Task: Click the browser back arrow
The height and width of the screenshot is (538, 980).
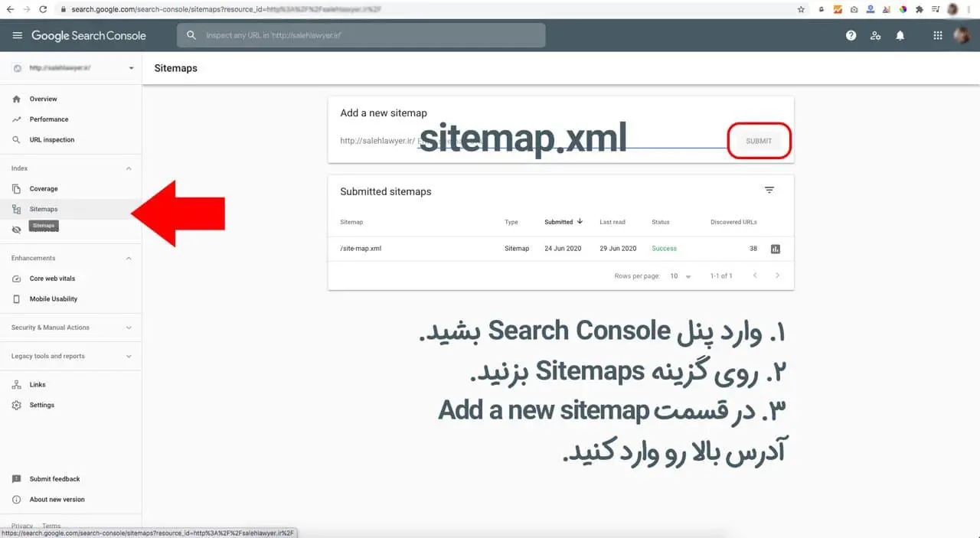Action: click(x=10, y=9)
